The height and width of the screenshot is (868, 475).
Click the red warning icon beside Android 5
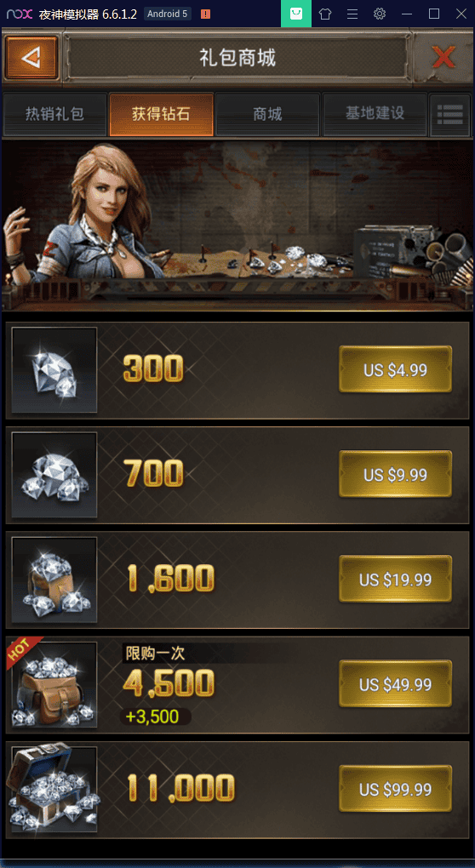pyautogui.click(x=205, y=14)
